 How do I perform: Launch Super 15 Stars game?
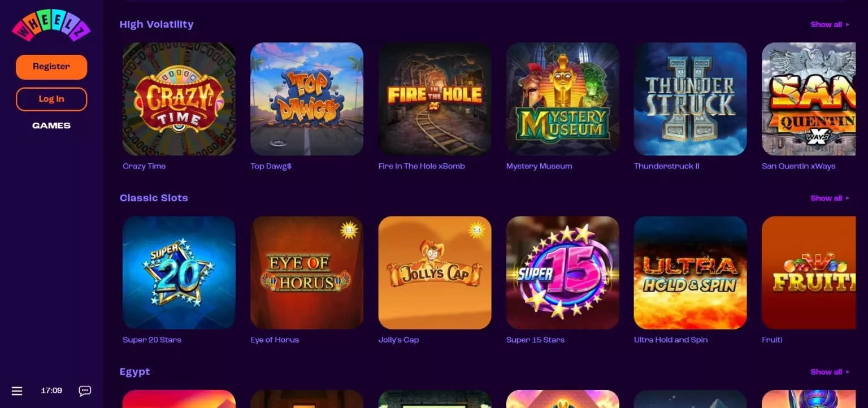tap(563, 272)
